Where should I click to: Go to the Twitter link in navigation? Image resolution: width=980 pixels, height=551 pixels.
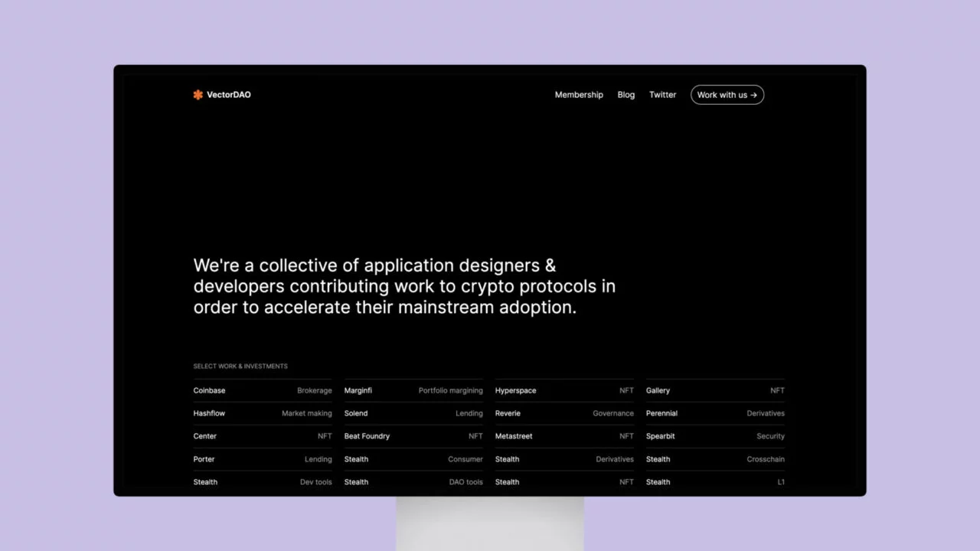pyautogui.click(x=662, y=95)
